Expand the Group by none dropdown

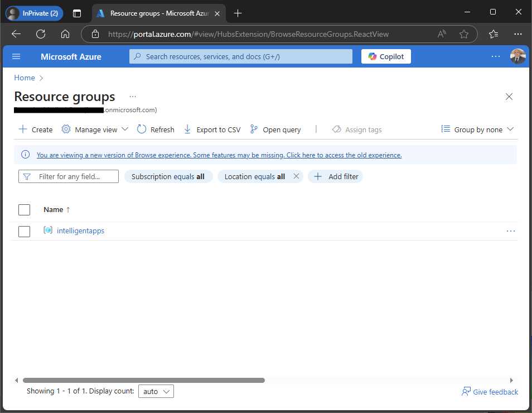pyautogui.click(x=477, y=129)
